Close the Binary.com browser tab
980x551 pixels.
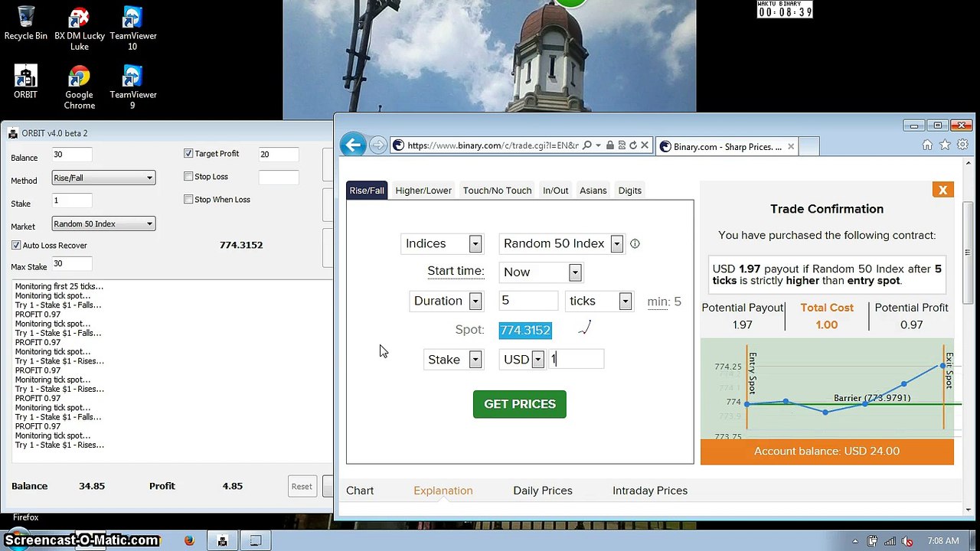click(x=791, y=146)
